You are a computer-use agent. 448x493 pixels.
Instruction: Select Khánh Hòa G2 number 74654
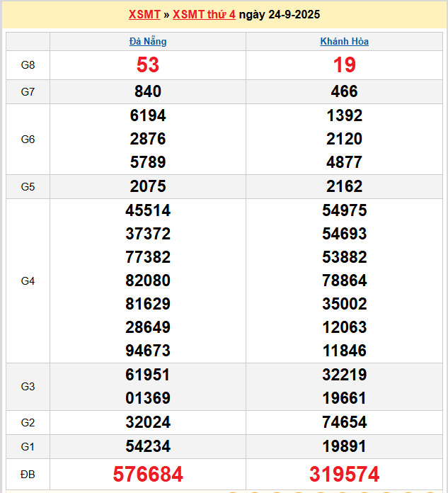pos(345,422)
